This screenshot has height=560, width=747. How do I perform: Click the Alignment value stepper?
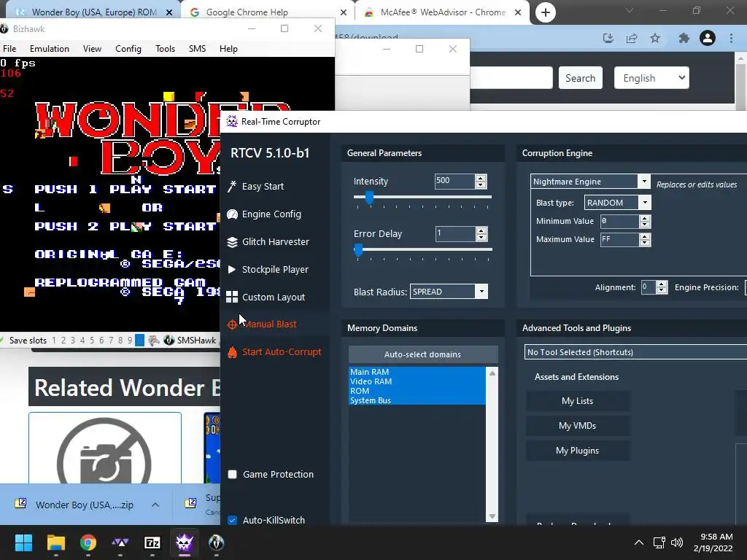(661, 287)
